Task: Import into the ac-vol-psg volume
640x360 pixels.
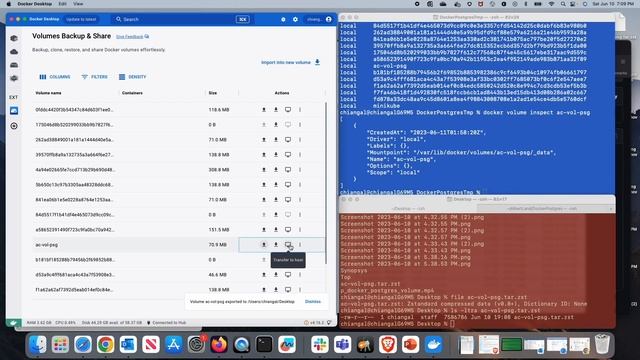Action: 276,245
